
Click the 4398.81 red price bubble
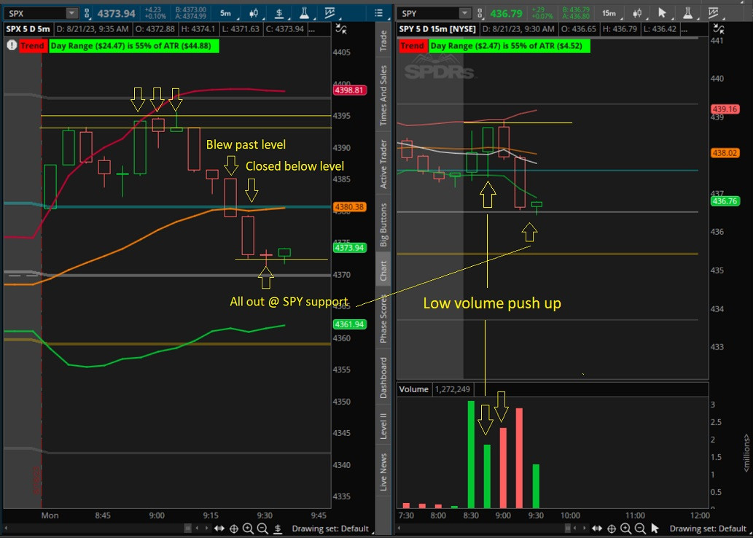pos(349,90)
